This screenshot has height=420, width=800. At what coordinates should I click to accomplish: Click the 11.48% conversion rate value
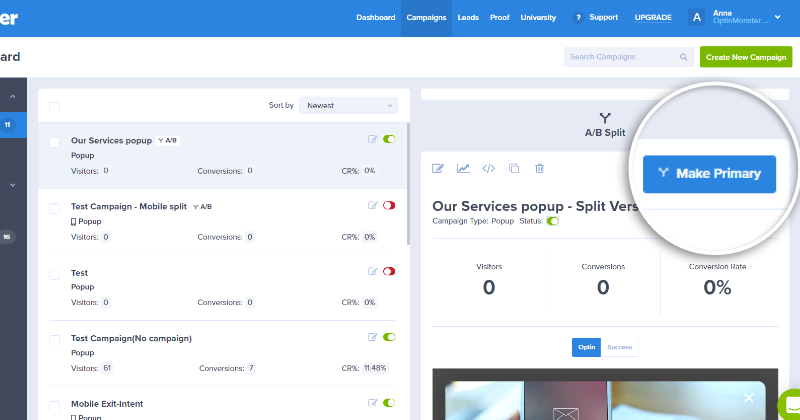click(375, 368)
